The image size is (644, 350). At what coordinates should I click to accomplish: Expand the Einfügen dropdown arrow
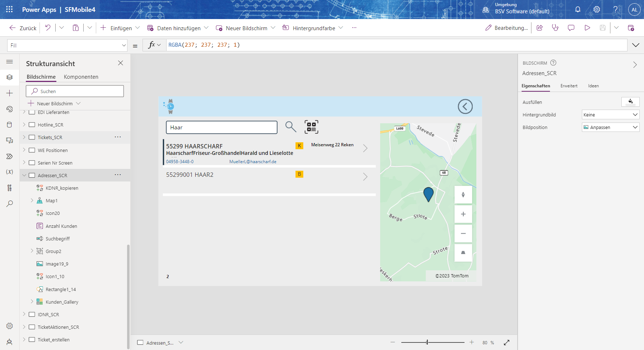137,28
